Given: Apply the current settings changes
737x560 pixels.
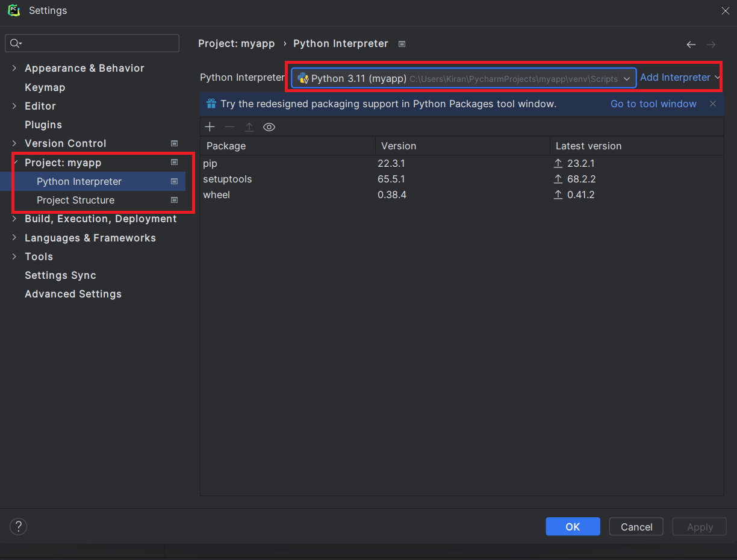Looking at the screenshot, I should (699, 526).
